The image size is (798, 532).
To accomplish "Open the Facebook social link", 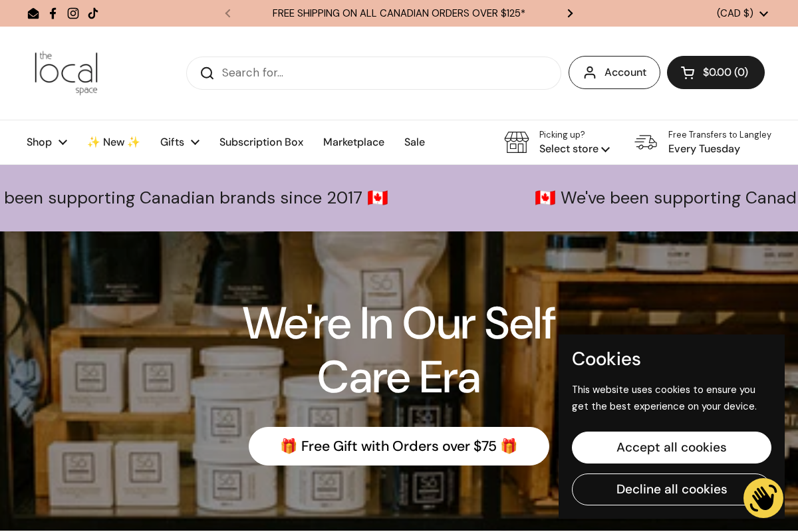I will tap(53, 13).
